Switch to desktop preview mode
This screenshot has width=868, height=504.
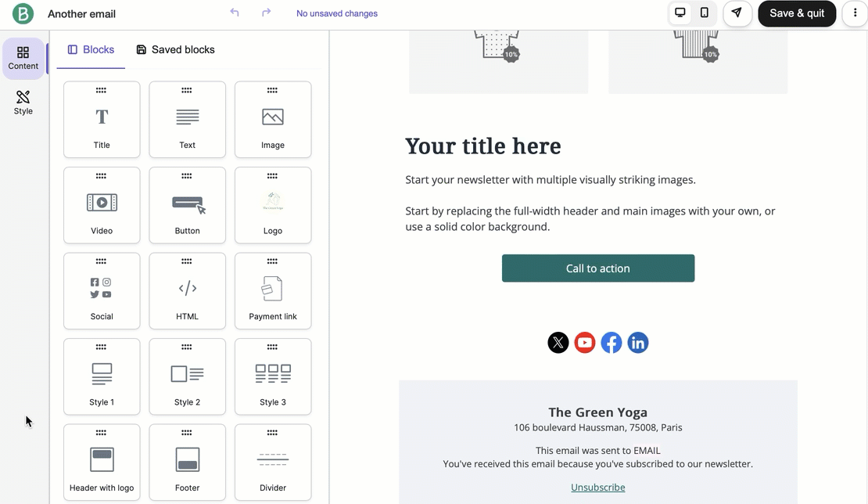[x=680, y=13]
